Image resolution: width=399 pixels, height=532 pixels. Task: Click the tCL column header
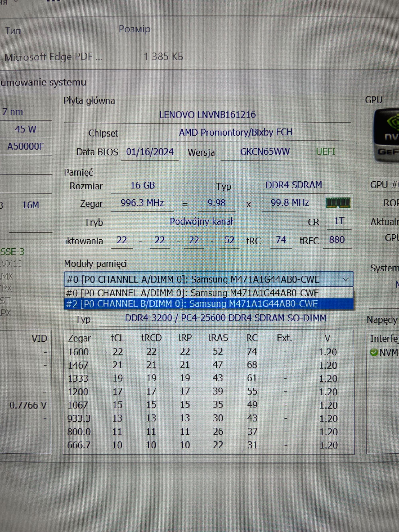(x=118, y=338)
